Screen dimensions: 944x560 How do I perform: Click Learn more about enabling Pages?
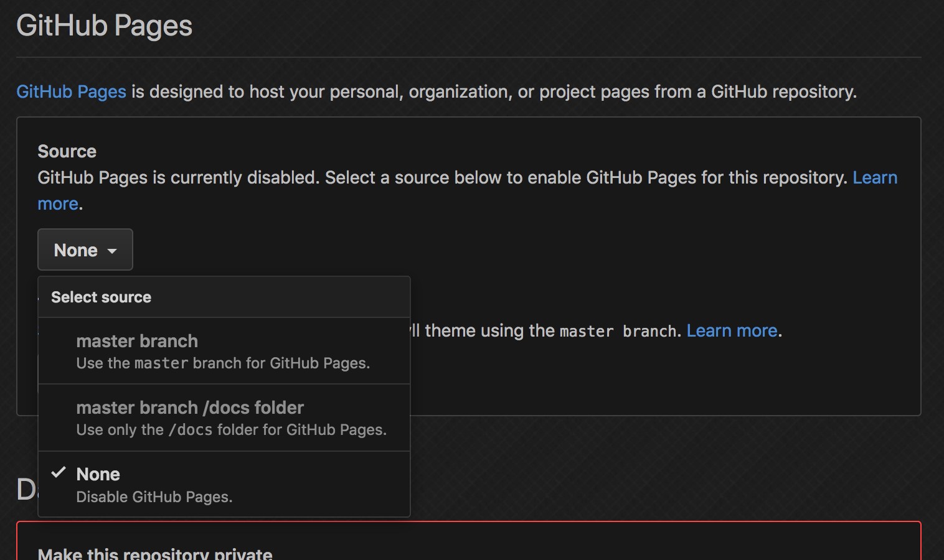874,177
